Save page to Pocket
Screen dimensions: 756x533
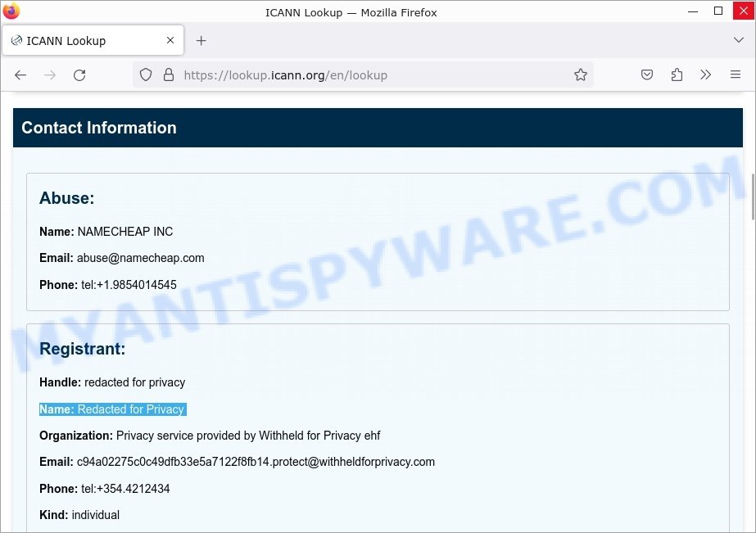tap(647, 75)
